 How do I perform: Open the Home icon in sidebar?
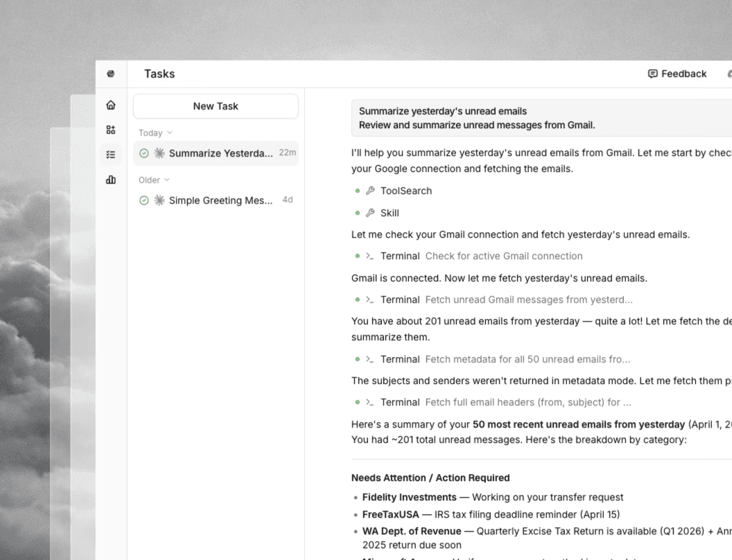pyautogui.click(x=111, y=105)
